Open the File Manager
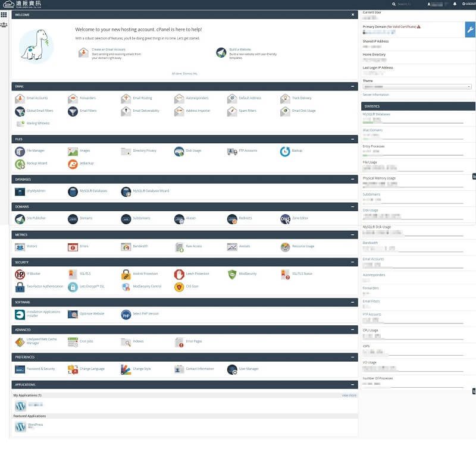The image size is (476, 449). (35, 150)
